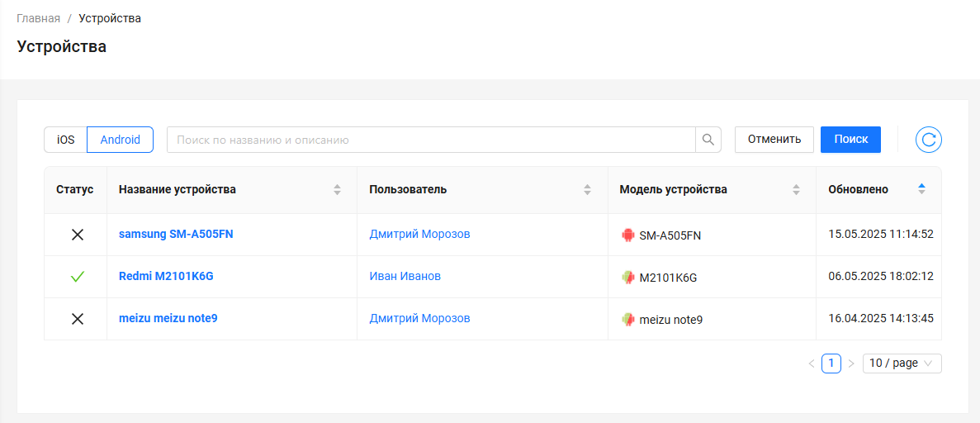Viewport: 980px width, 423px height.
Task: Click the magnifier icon in search field
Action: pos(708,140)
